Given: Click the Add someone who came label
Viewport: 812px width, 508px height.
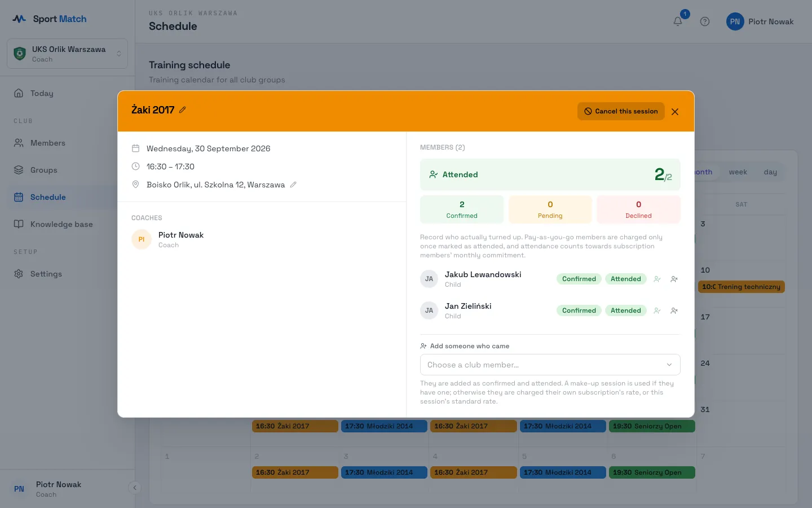Looking at the screenshot, I should tap(470, 346).
